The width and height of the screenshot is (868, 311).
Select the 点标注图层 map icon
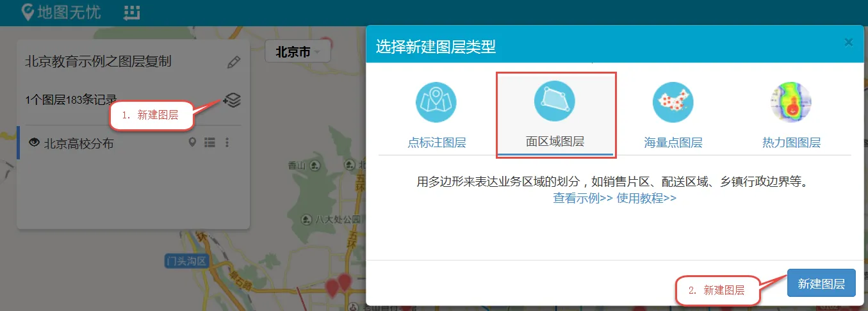click(x=436, y=102)
